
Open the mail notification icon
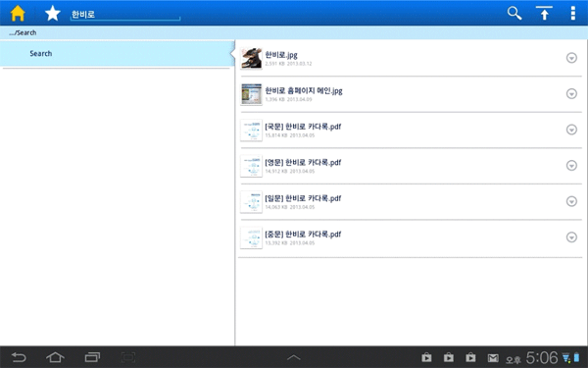pyautogui.click(x=493, y=358)
